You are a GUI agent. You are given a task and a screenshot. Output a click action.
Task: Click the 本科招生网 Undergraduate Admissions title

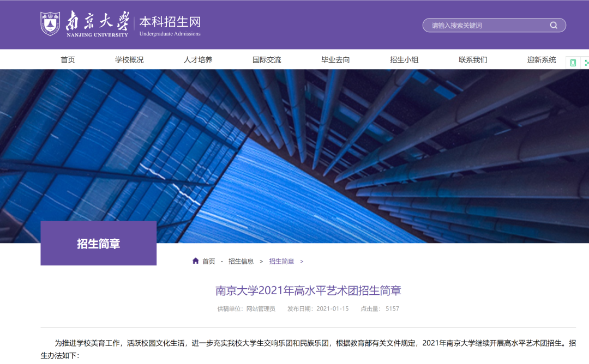coord(170,25)
